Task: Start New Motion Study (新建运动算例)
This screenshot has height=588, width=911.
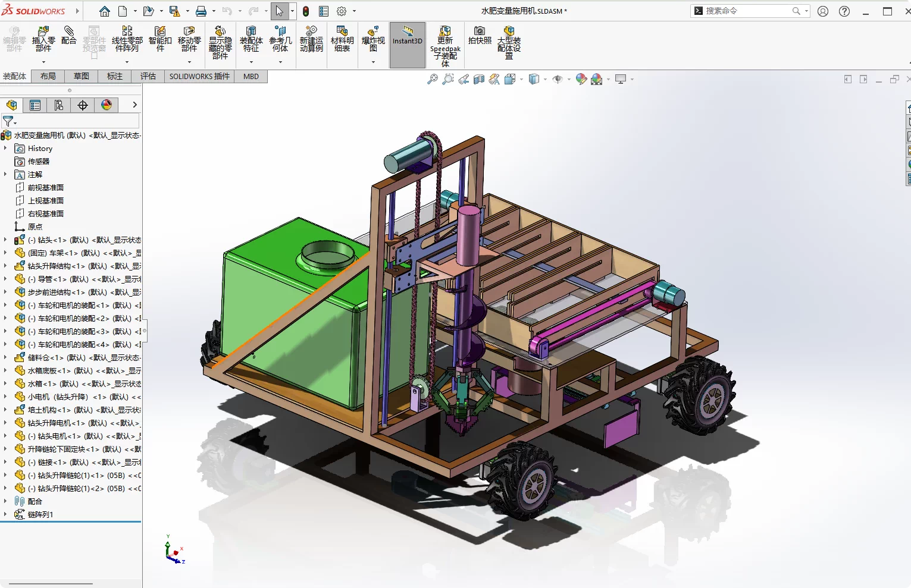Action: click(x=311, y=39)
